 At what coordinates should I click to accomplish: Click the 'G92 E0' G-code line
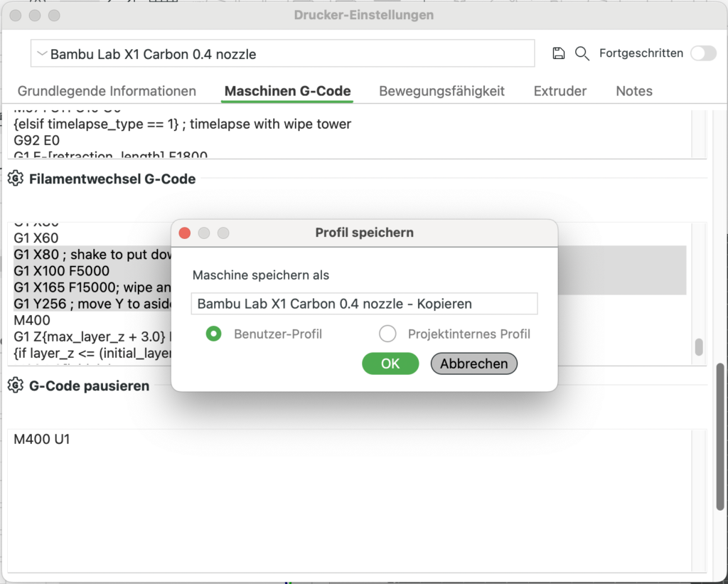point(37,140)
